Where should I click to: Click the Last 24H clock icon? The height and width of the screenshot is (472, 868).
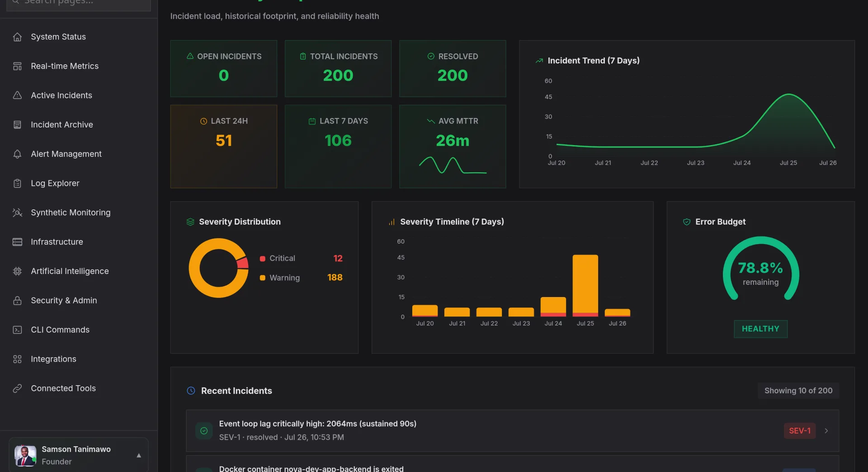203,121
